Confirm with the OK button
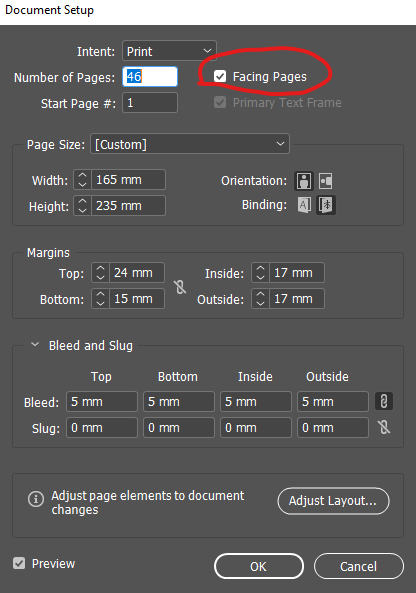Image resolution: width=416 pixels, height=593 pixels. pos(259,566)
